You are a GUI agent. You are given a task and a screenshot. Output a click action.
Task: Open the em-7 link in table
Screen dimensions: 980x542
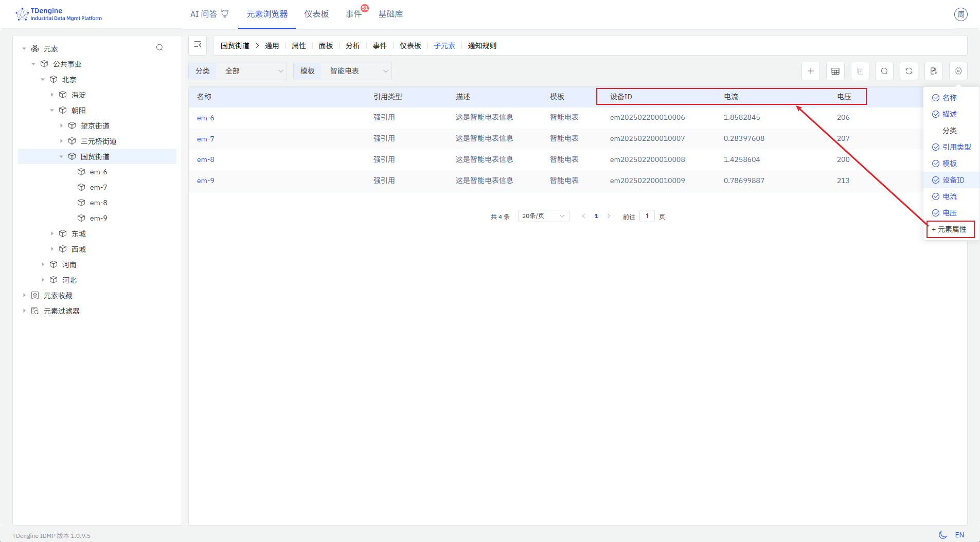(x=206, y=139)
